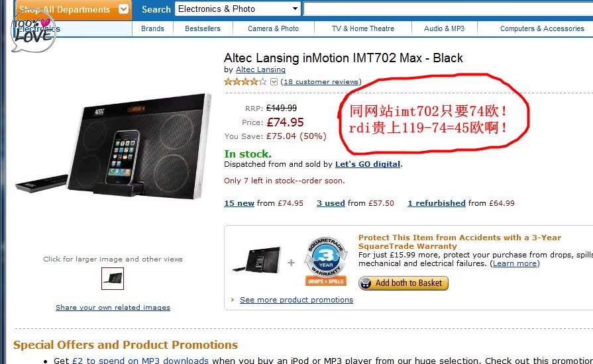593x364 pixels.
Task: Click the star rating icons
Action: click(x=245, y=81)
